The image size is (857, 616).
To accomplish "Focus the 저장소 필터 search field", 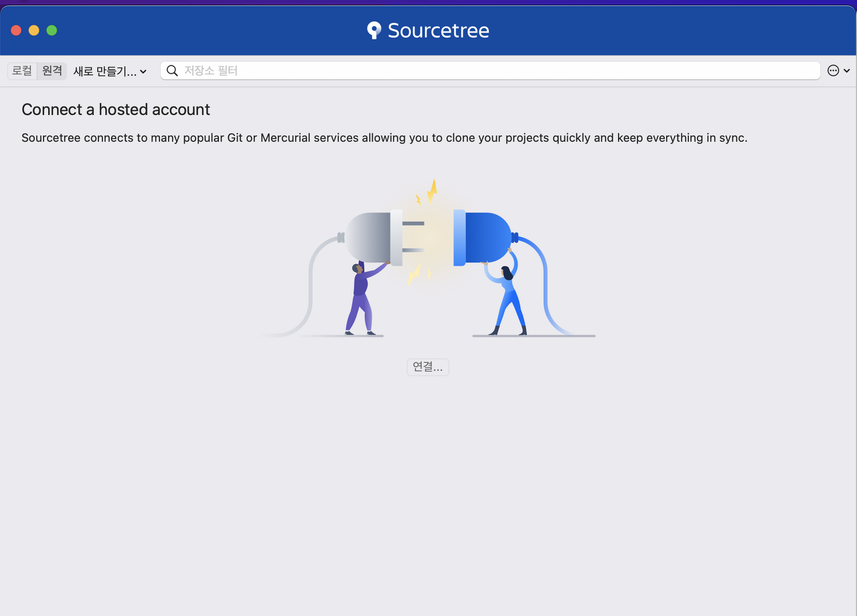I will pos(490,70).
